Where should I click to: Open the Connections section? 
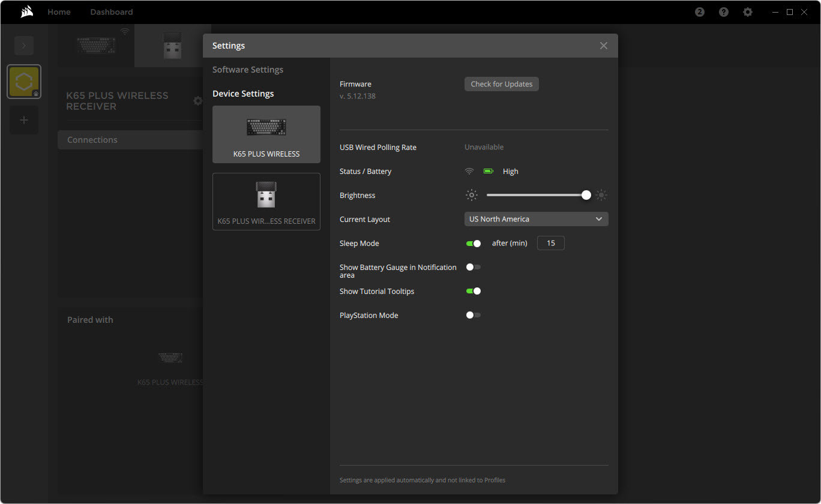(x=131, y=140)
